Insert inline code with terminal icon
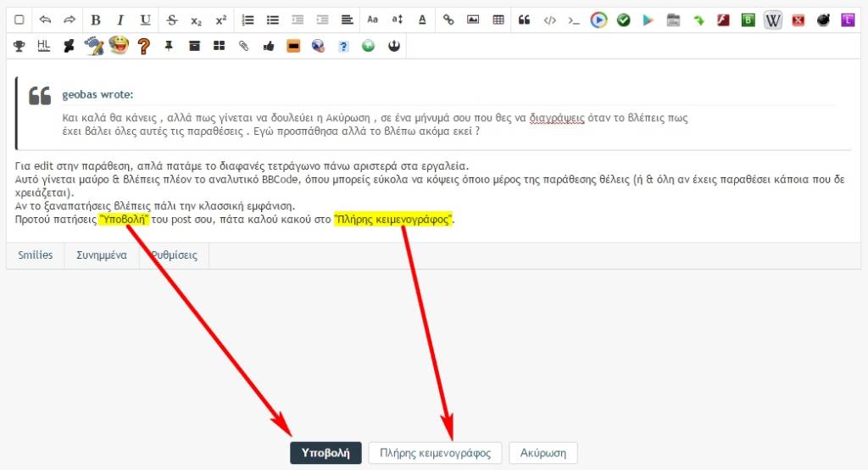The image size is (868, 470). pyautogui.click(x=574, y=20)
